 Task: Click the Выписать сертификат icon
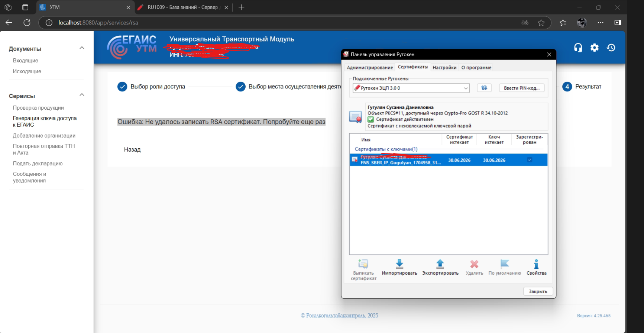363,264
